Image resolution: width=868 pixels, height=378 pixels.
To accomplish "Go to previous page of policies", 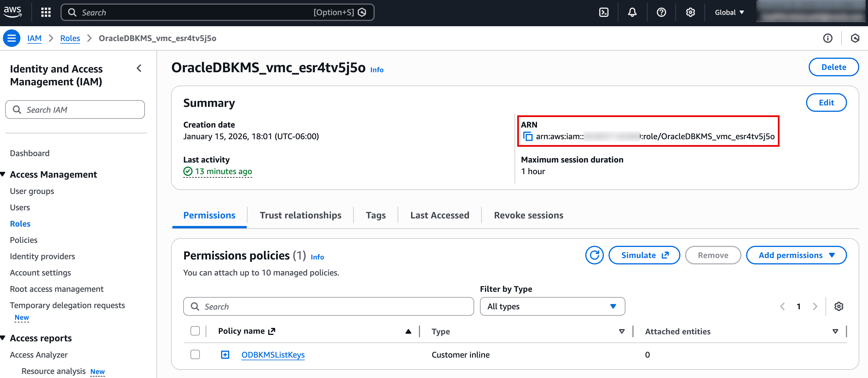I will pos(782,306).
